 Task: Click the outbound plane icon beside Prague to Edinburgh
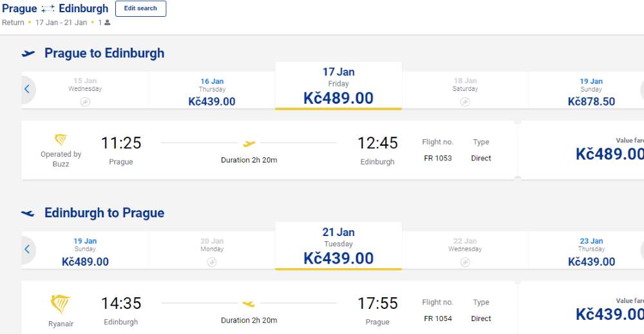coord(28,54)
